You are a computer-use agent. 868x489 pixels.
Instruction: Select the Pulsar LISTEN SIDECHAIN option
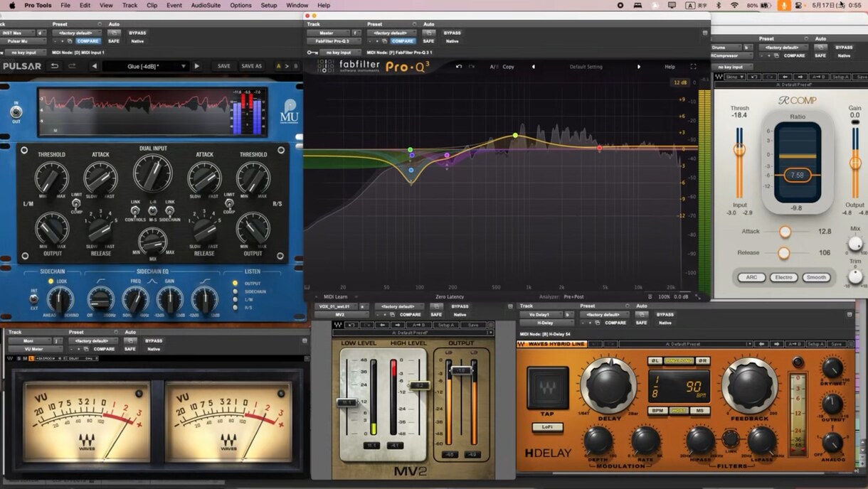(235, 291)
